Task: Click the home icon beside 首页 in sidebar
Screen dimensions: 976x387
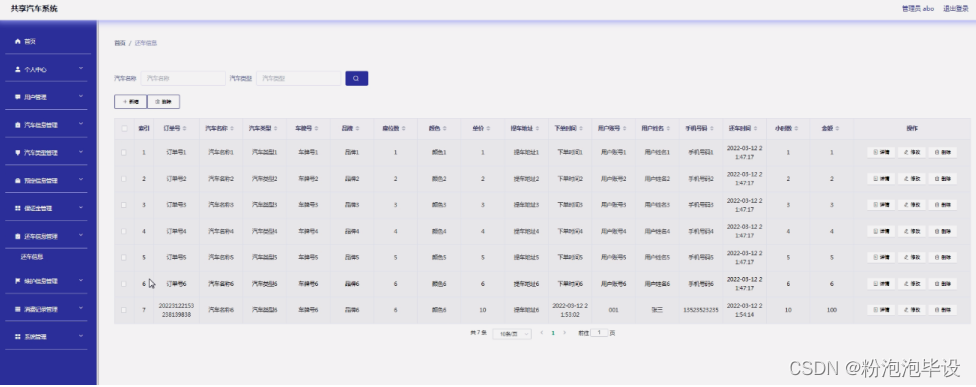Action: pyautogui.click(x=18, y=42)
